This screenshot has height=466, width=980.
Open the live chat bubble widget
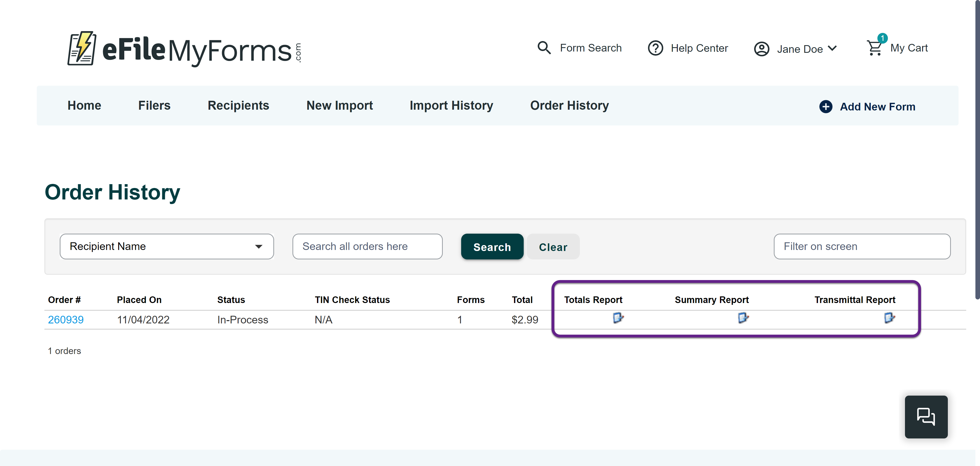(926, 417)
